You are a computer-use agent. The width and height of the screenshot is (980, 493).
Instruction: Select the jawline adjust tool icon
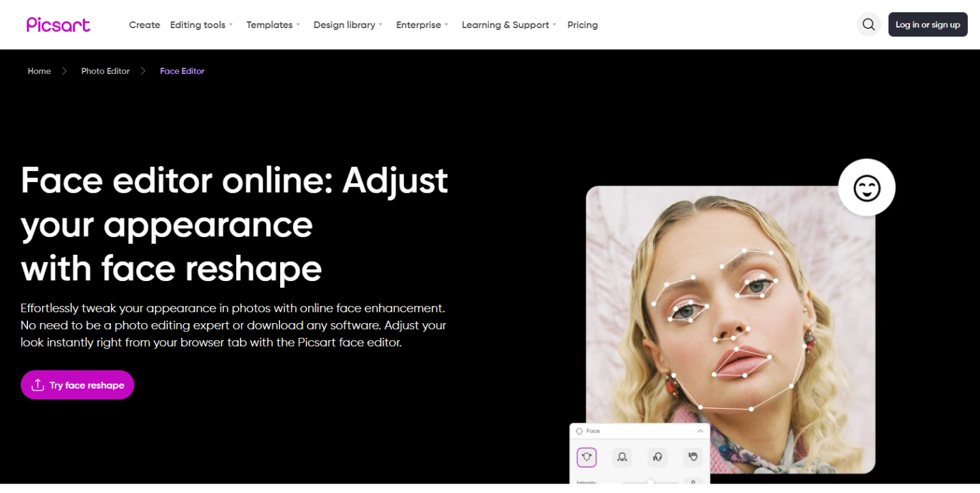pyautogui.click(x=621, y=457)
